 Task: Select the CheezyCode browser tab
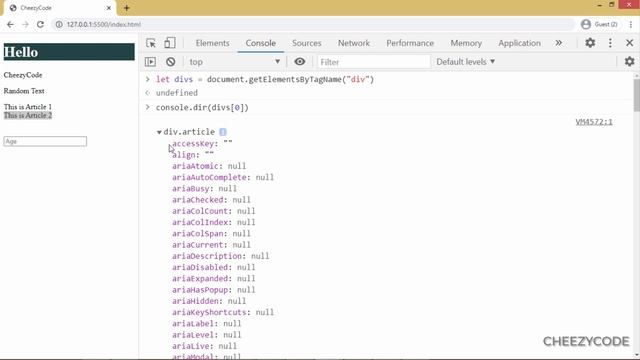[x=59, y=8]
